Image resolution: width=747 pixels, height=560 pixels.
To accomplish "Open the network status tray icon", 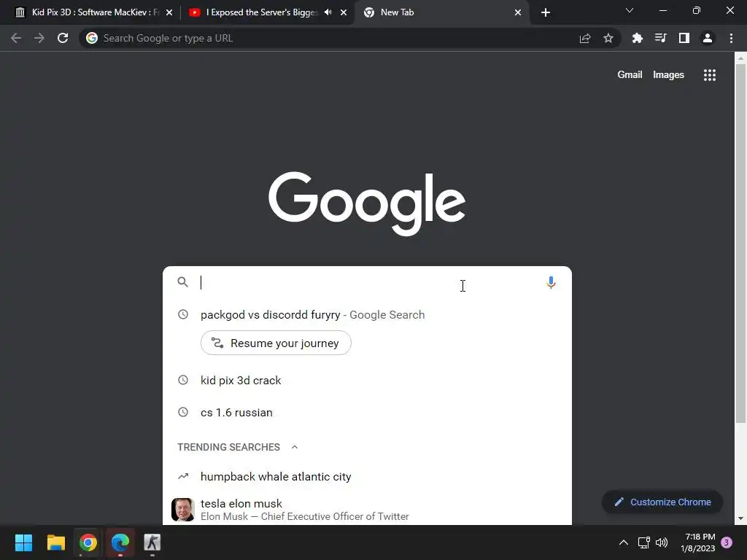I will [x=643, y=542].
